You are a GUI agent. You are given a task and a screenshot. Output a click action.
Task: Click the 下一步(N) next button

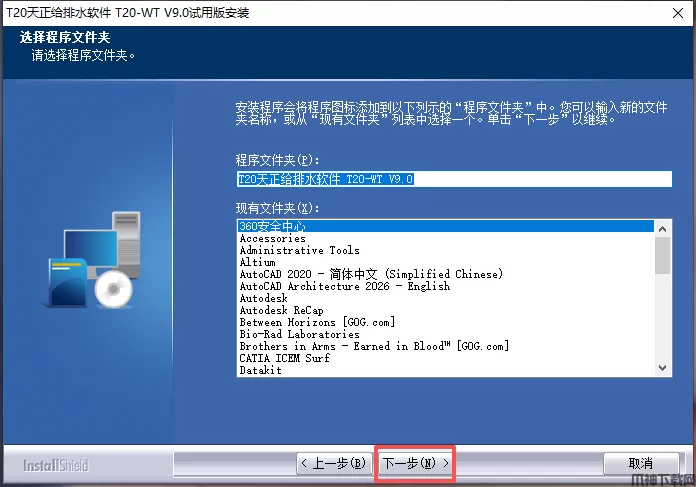pyautogui.click(x=415, y=463)
